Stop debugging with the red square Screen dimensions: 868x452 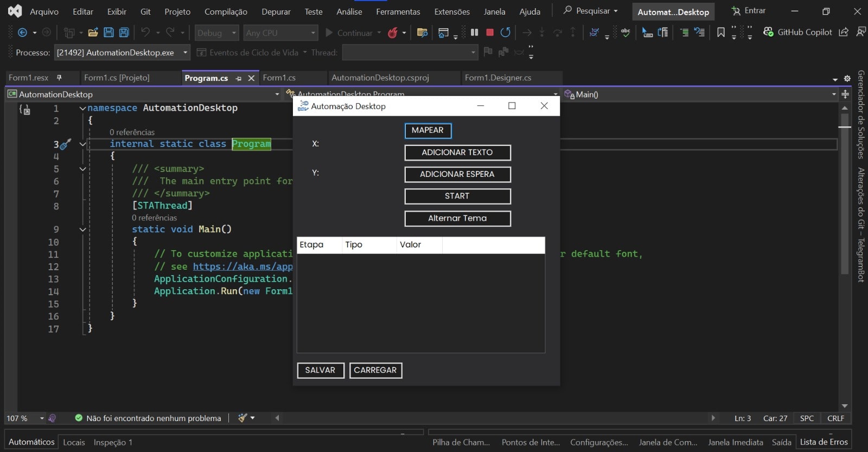point(490,33)
